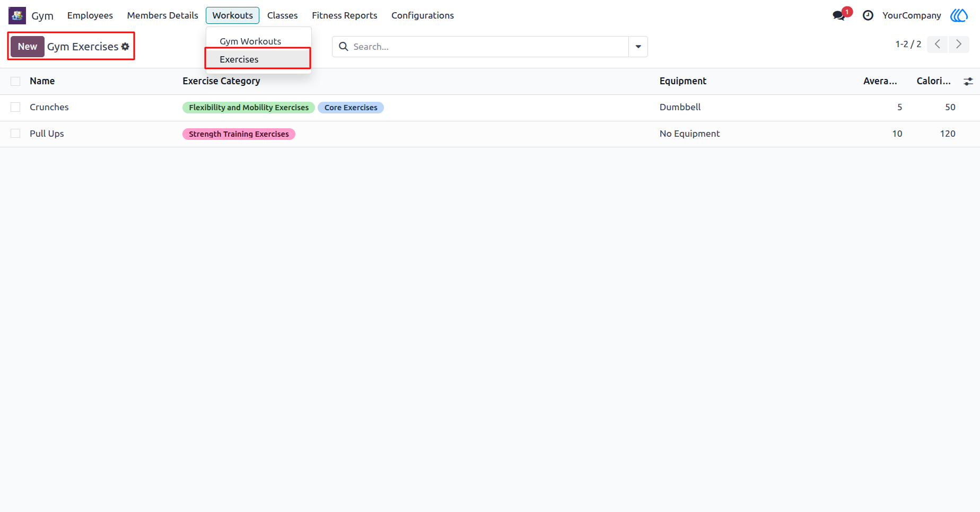Open the Gym app home icon
This screenshot has height=512, width=980.
(x=17, y=15)
